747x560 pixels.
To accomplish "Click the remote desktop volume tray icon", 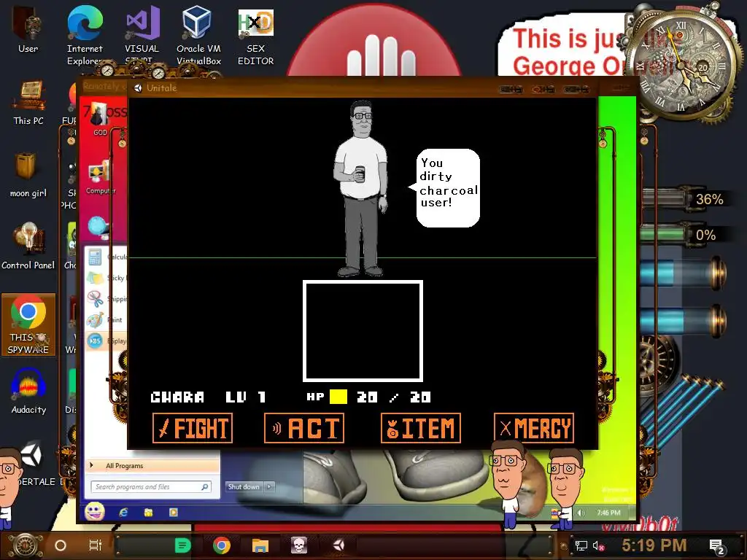I will point(581,513).
